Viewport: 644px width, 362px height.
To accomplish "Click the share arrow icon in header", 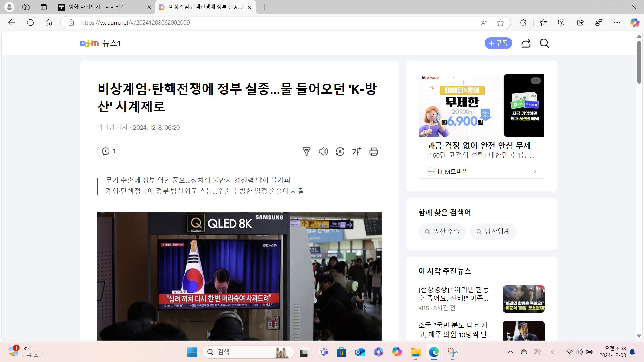I will click(526, 43).
